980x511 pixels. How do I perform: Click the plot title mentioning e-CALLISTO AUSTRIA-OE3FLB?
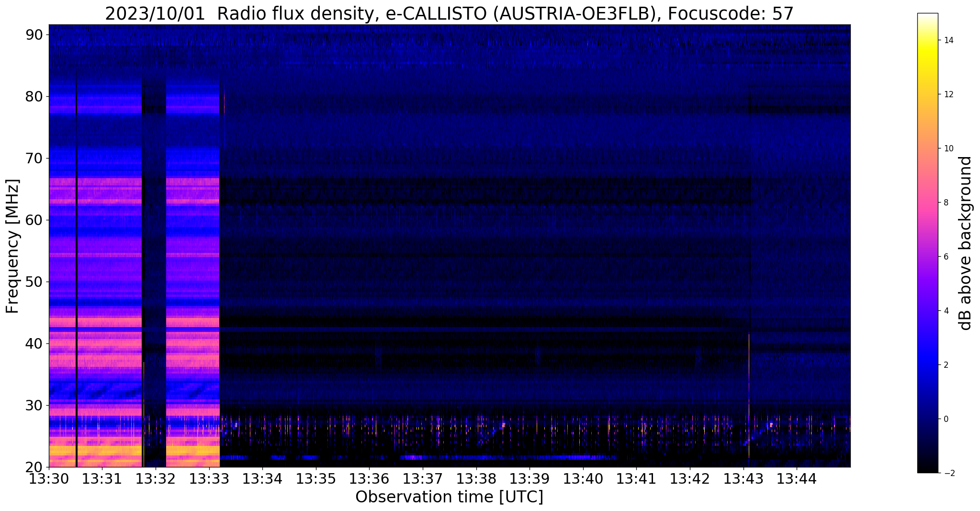point(449,13)
